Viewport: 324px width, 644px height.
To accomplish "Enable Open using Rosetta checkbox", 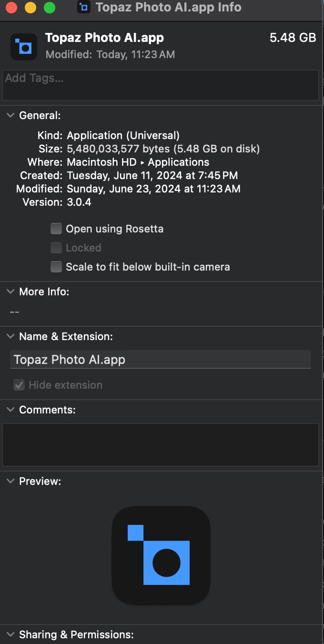I will click(56, 229).
